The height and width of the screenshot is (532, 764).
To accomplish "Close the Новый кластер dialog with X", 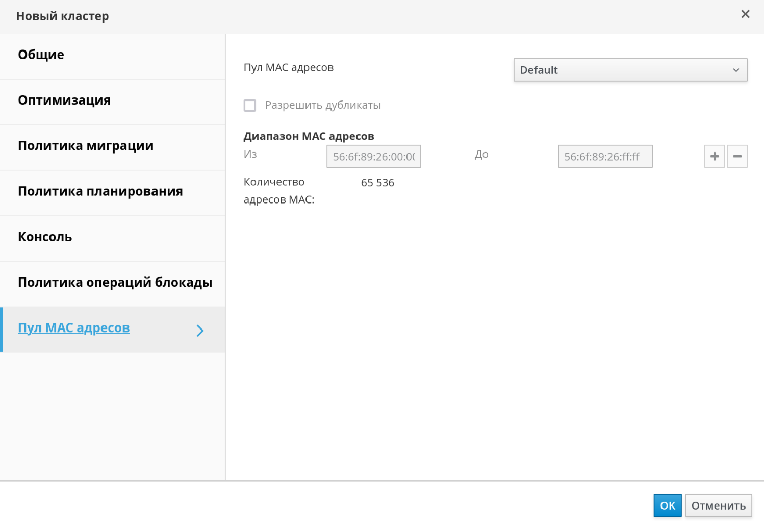I will tap(745, 14).
